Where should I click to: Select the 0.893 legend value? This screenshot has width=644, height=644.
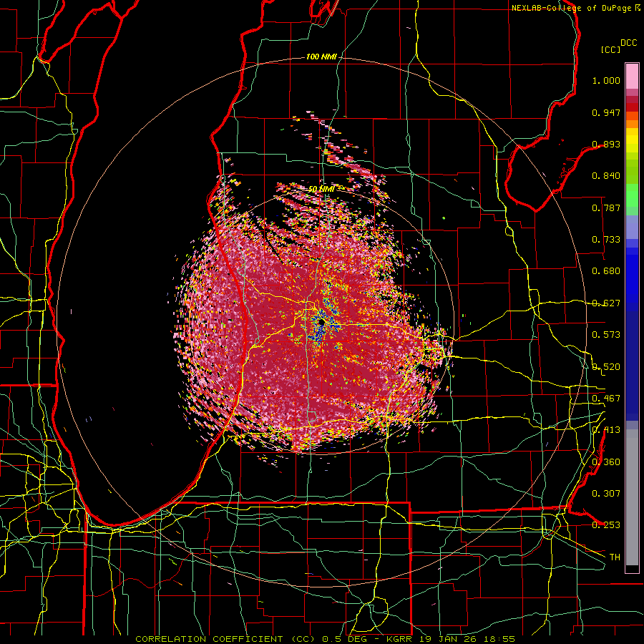coord(606,144)
